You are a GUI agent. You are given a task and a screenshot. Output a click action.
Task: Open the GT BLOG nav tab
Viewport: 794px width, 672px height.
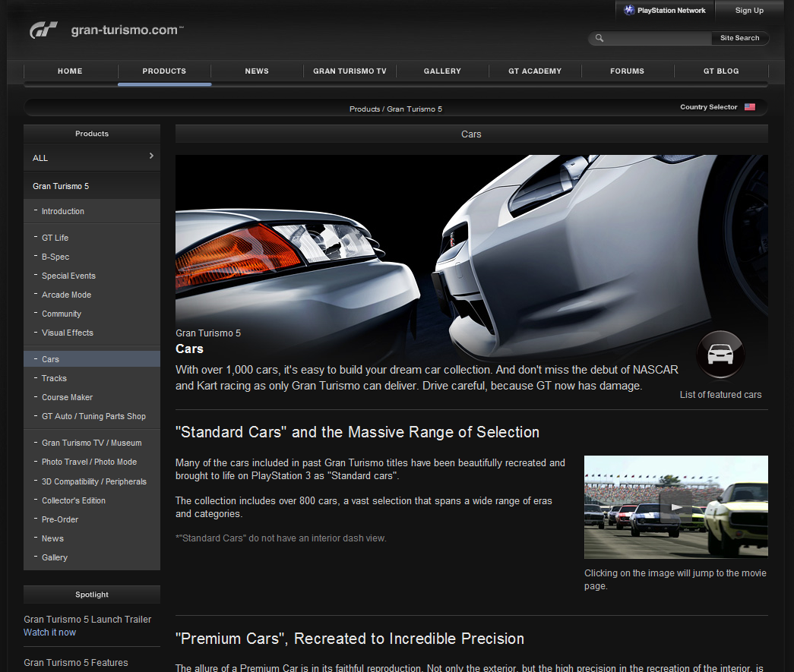point(720,71)
